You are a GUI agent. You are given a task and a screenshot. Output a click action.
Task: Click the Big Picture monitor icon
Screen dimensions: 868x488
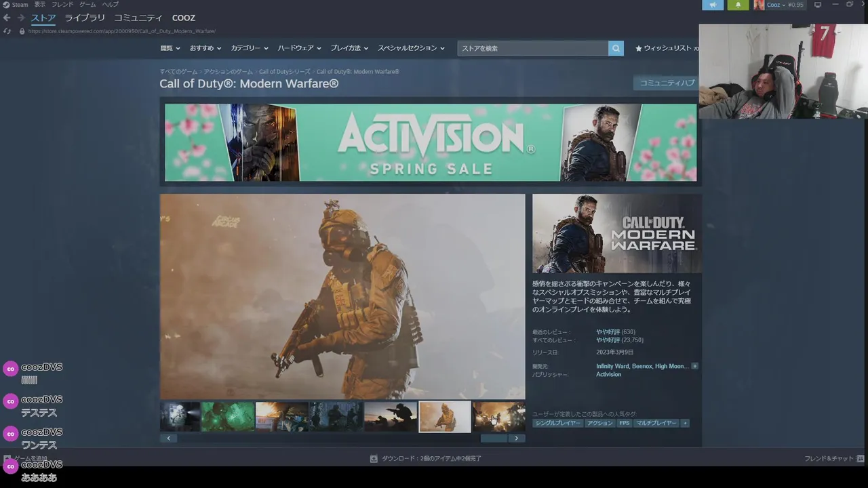(818, 5)
